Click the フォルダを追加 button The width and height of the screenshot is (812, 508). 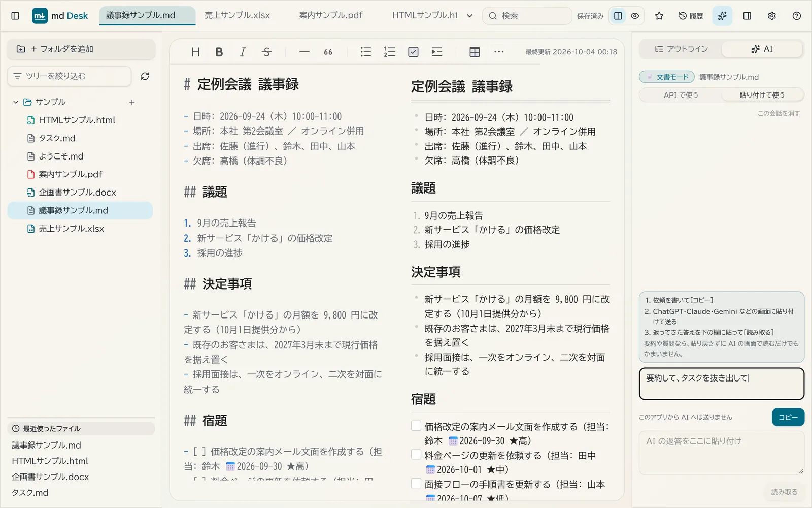[81, 49]
